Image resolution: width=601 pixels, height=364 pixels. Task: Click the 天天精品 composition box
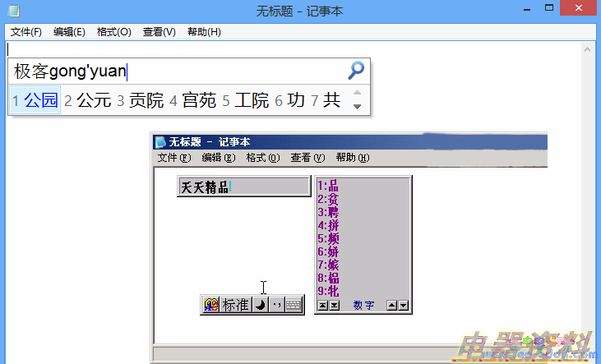click(244, 187)
